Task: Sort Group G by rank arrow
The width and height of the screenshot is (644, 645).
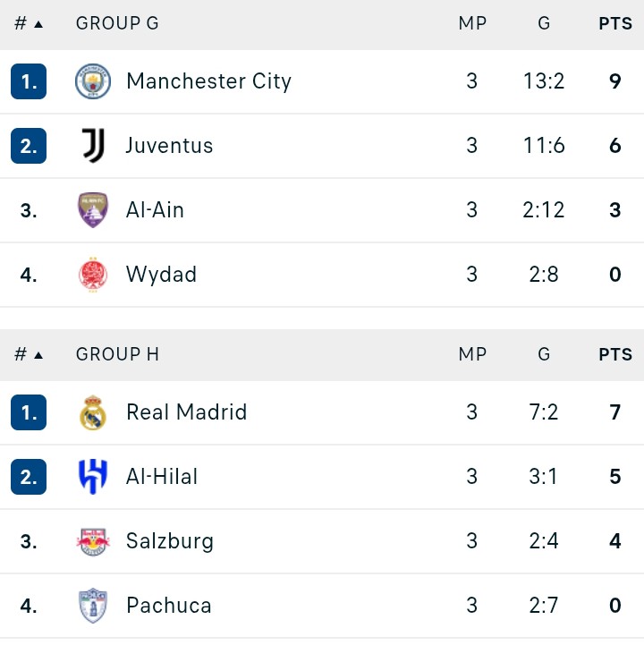Action: click(38, 25)
